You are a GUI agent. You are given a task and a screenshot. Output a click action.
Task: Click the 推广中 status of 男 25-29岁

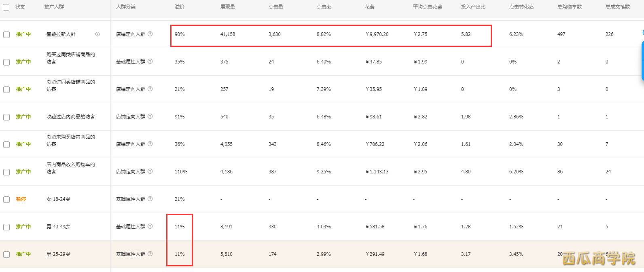coord(23,254)
